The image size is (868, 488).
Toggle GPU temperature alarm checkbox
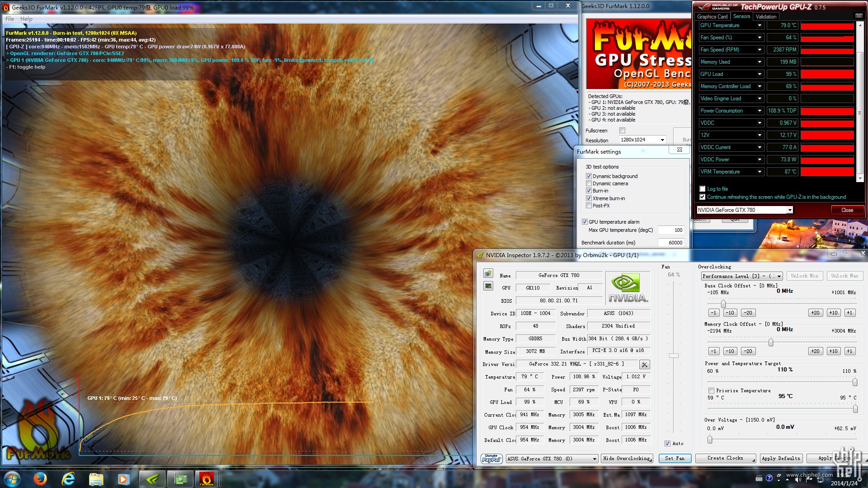pyautogui.click(x=585, y=222)
